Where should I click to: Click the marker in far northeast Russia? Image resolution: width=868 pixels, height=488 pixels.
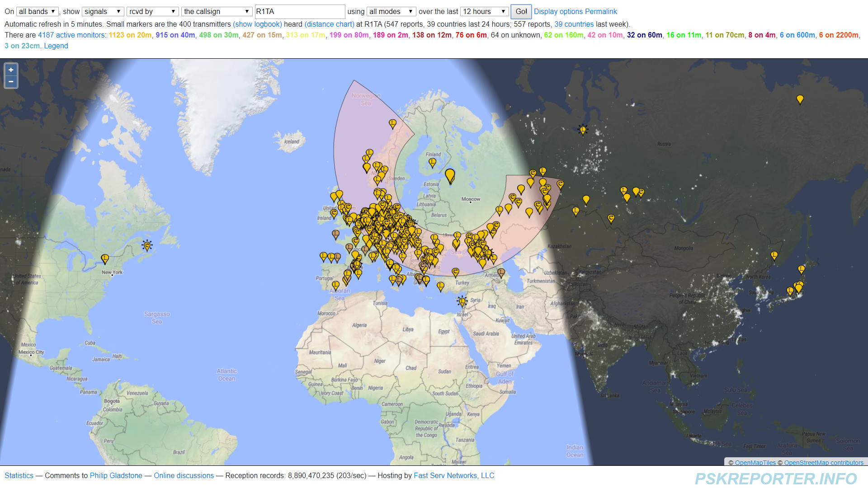(800, 99)
